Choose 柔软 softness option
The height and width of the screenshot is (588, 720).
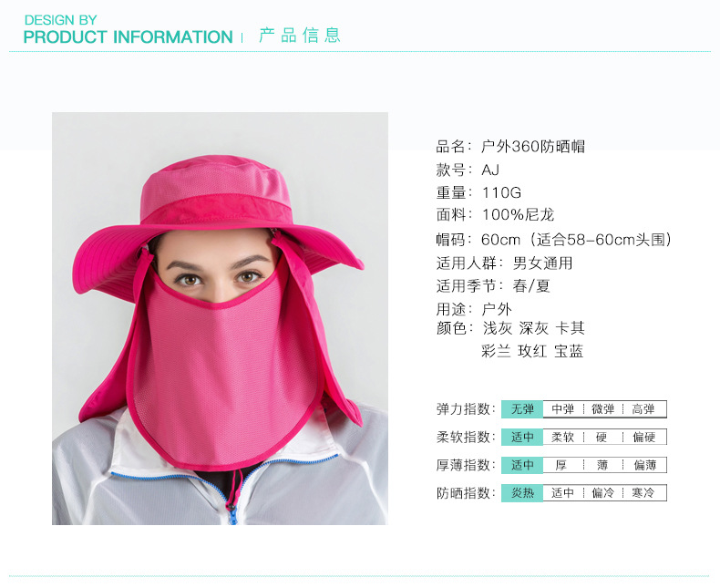click(x=563, y=437)
